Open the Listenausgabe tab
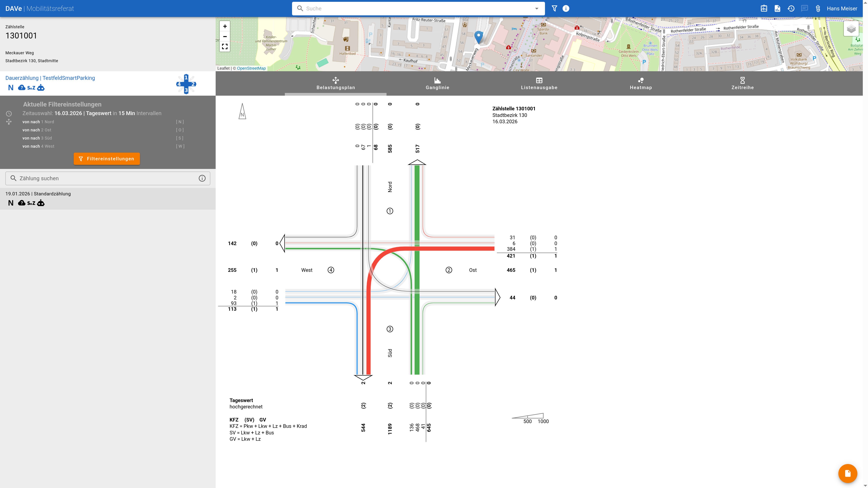This screenshot has width=868, height=488. click(539, 83)
